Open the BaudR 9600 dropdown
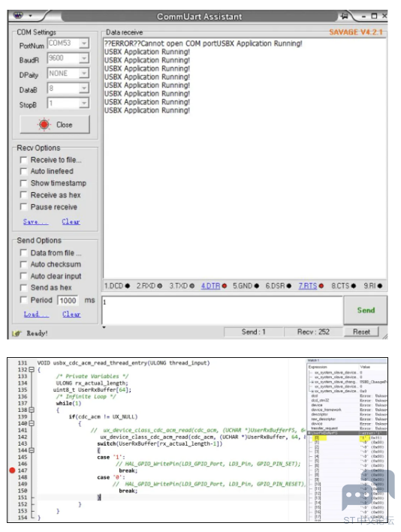401x532 pixels. pos(83,59)
